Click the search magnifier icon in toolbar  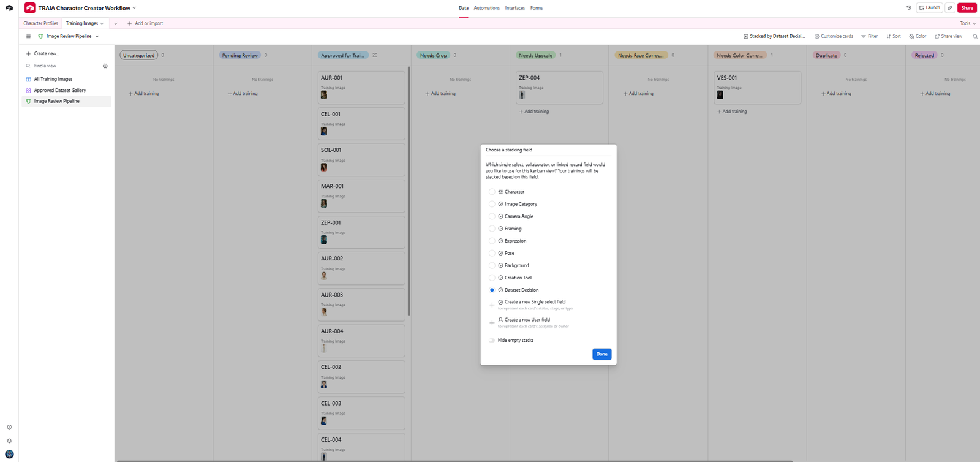[975, 36]
